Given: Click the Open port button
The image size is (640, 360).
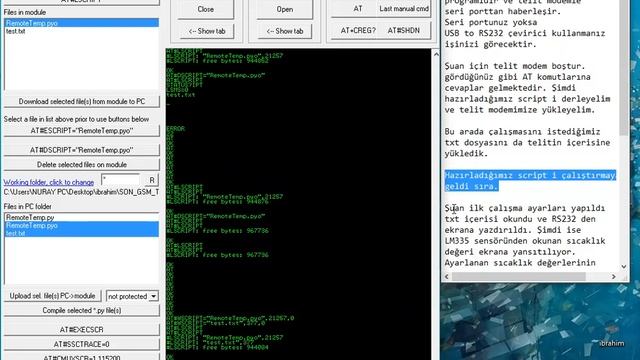Looking at the screenshot, I should coord(284,9).
